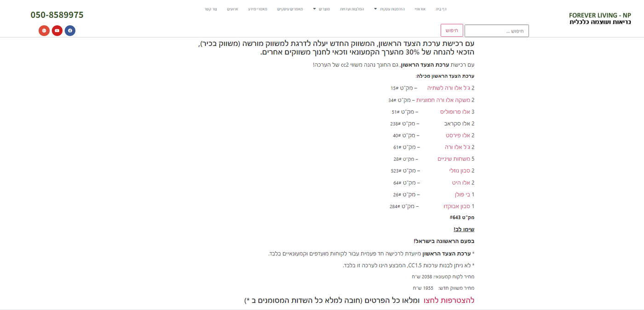Click the סבון אבוקדו product link

click(457, 206)
